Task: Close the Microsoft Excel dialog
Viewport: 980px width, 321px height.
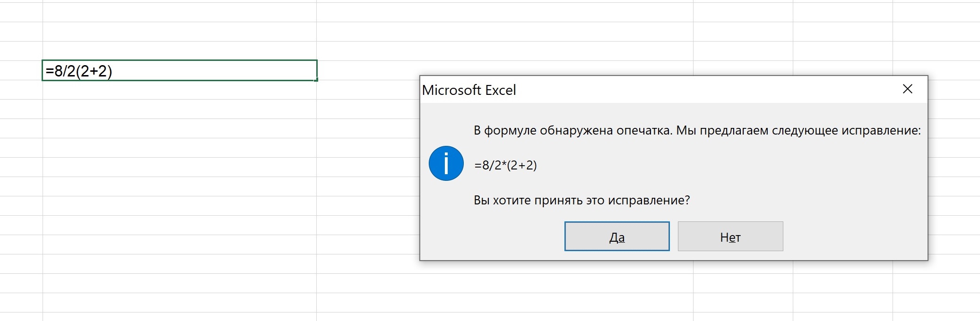Action: [x=907, y=89]
